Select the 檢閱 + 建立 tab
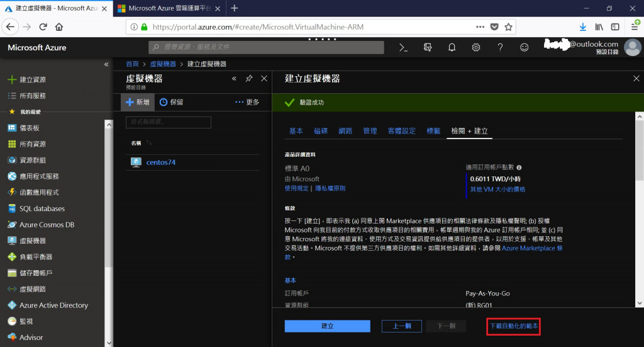The height and width of the screenshot is (347, 644). pos(469,131)
